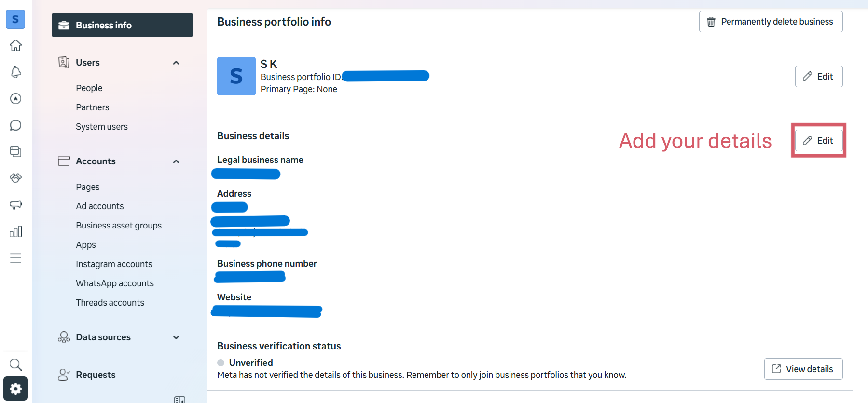Viewport: 868px width, 403px height.
Task: Expand the Data sources section
Action: click(176, 337)
